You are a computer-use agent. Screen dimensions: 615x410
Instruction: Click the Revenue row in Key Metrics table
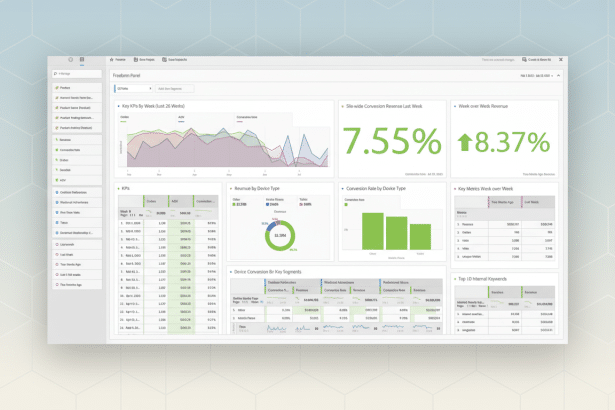[x=504, y=224]
